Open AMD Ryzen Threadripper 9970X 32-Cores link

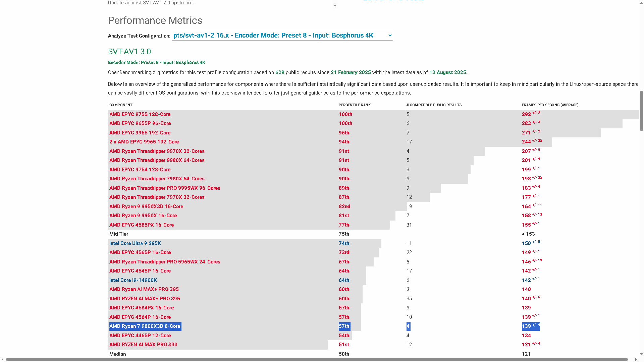pyautogui.click(x=157, y=151)
